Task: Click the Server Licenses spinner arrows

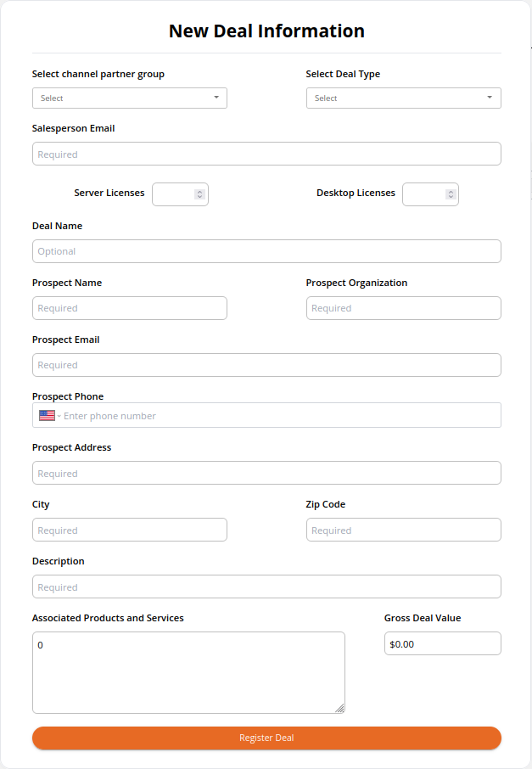Action: pos(199,194)
